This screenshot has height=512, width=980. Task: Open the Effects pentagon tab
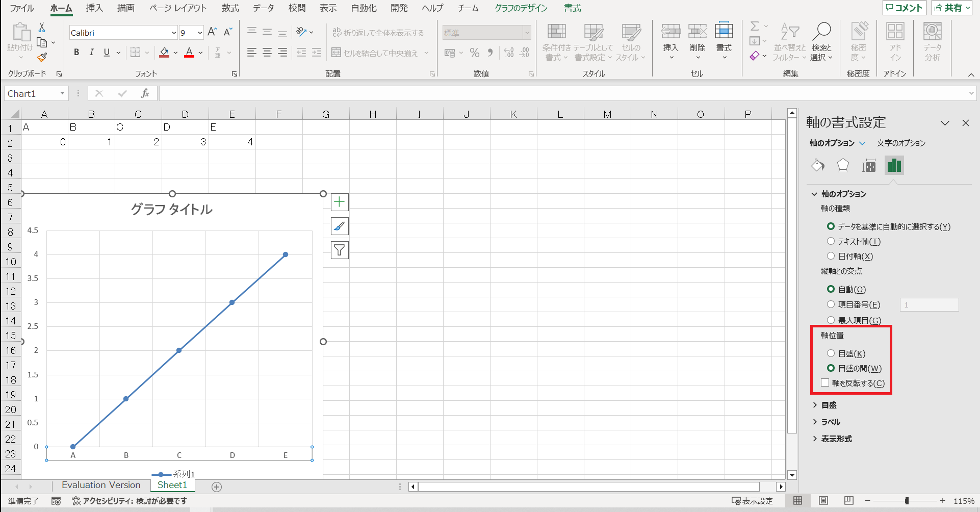tap(843, 165)
